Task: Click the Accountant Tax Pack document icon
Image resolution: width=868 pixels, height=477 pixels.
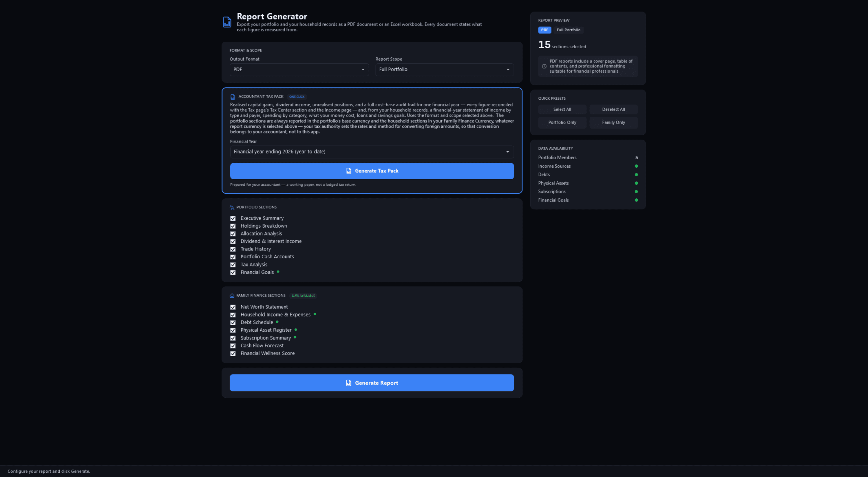Action: pos(233,97)
